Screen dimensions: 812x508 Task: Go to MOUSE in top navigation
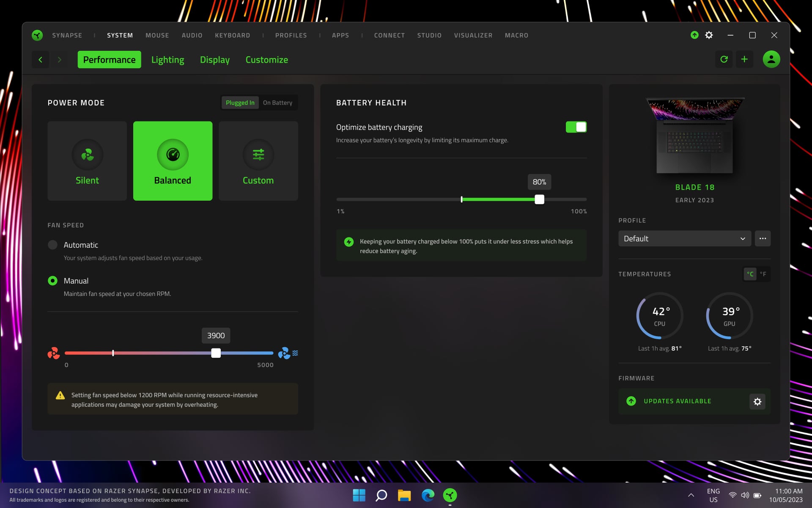157,35
